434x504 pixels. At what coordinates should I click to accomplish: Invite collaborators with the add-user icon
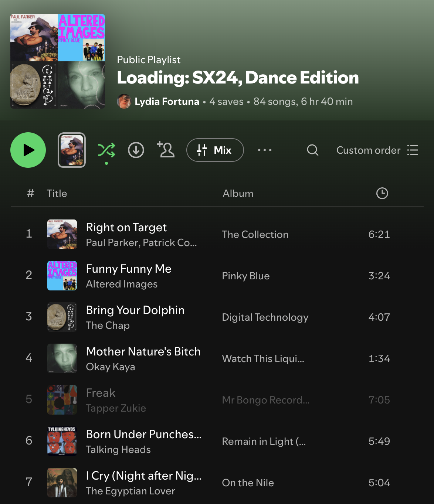(166, 150)
